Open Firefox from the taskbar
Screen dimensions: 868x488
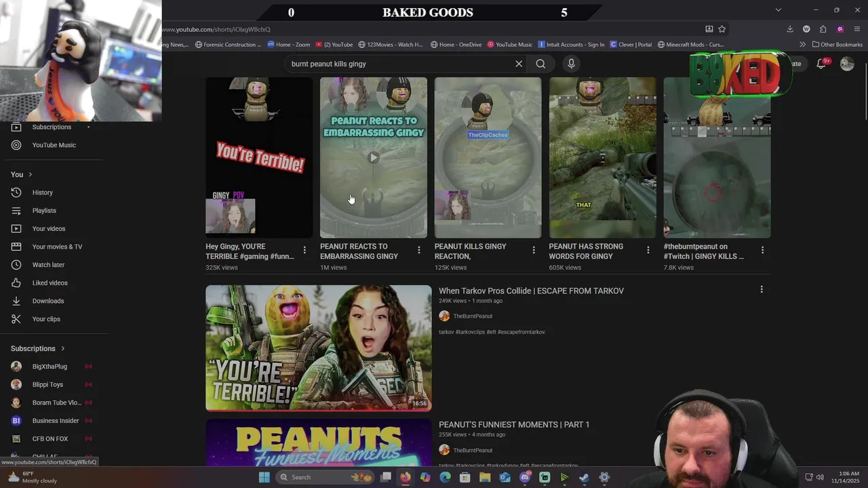click(x=405, y=477)
